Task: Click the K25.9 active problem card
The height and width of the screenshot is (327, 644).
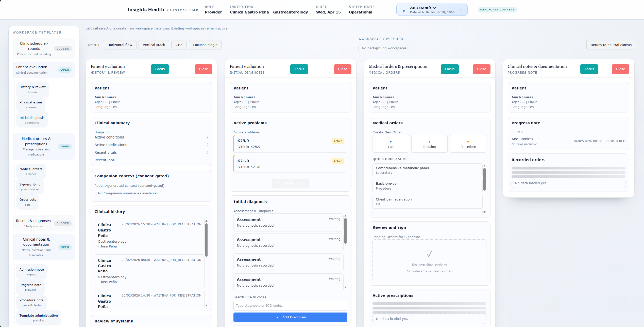Action: point(290,144)
